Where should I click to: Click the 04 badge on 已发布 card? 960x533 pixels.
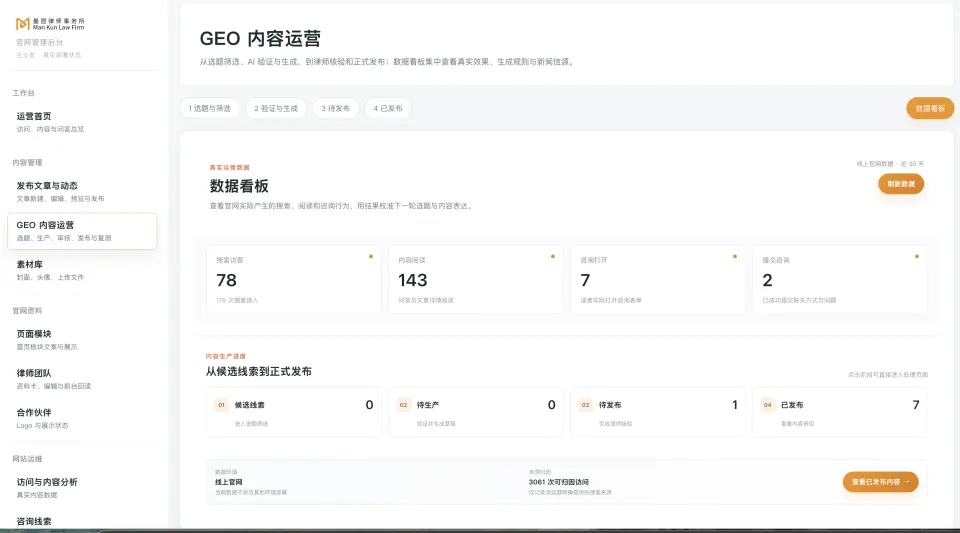(767, 405)
